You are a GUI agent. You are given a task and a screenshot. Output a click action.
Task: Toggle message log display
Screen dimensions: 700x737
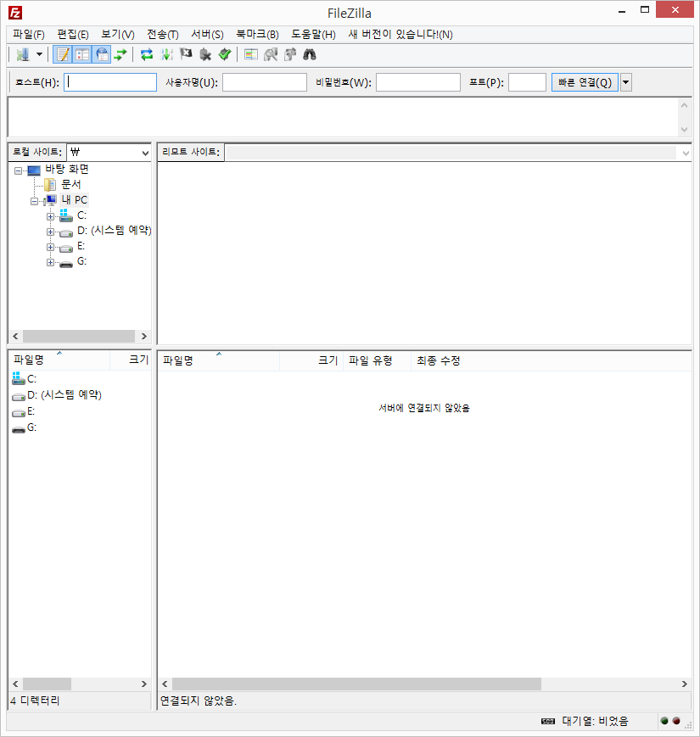point(63,55)
